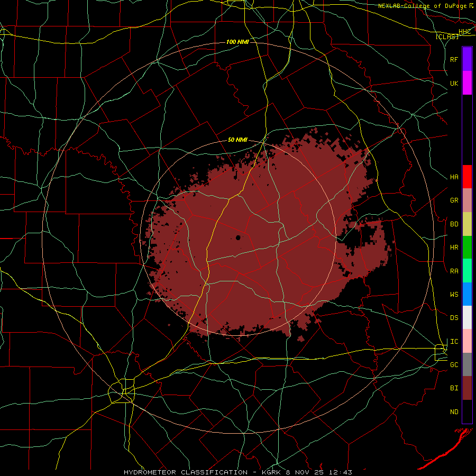This screenshot has height=476, width=476.
Task: Click the HHC product label
Action: click(x=465, y=32)
